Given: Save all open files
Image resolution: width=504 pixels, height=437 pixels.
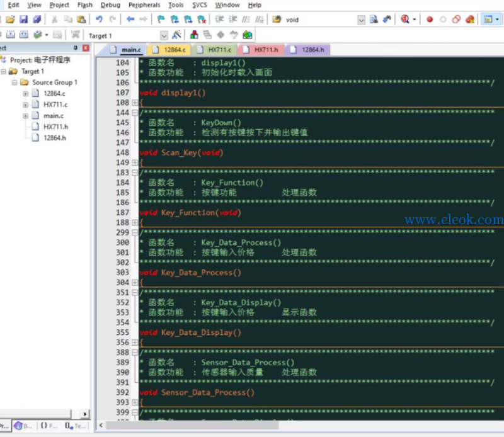Looking at the screenshot, I should coord(37,20).
